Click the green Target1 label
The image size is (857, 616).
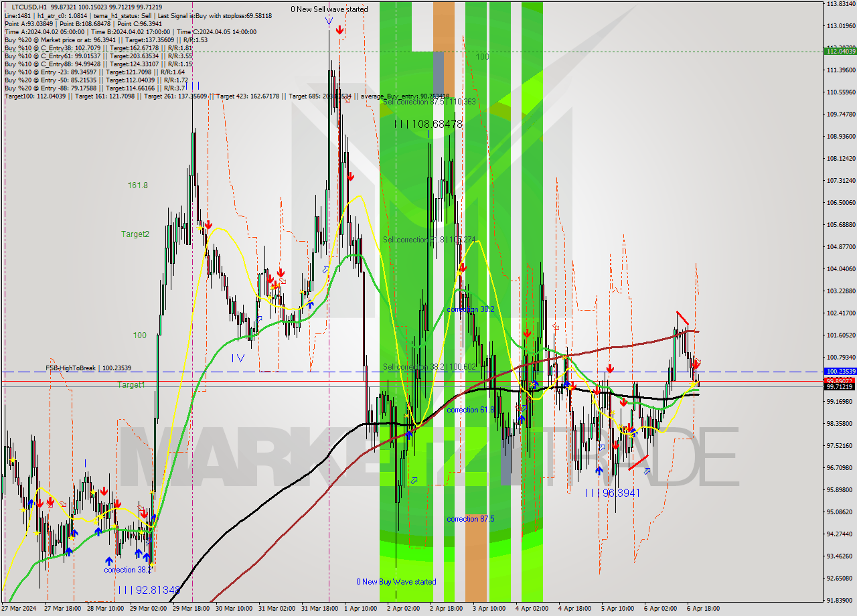[131, 385]
